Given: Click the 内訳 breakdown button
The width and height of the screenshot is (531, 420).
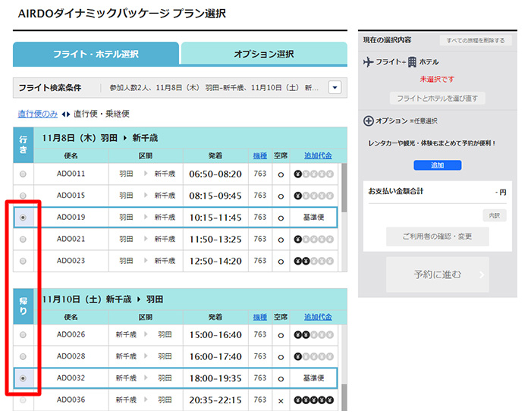Looking at the screenshot, I should click(x=495, y=215).
